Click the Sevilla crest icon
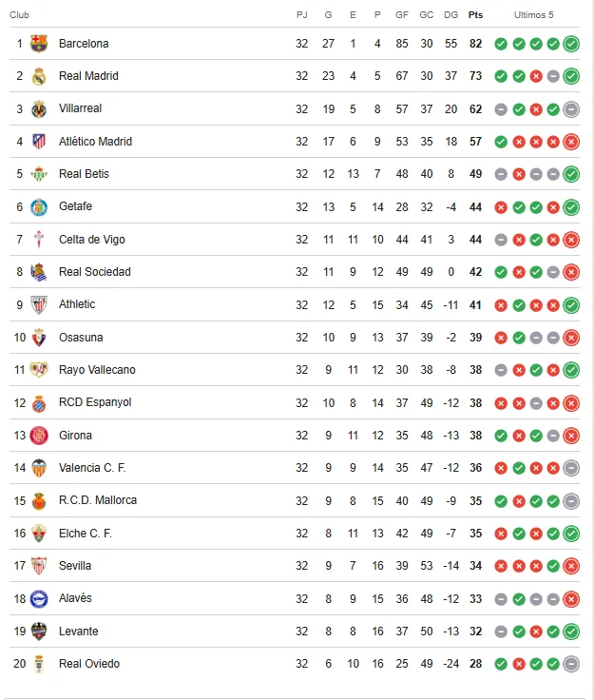This screenshot has height=700, width=594. pyautogui.click(x=38, y=566)
